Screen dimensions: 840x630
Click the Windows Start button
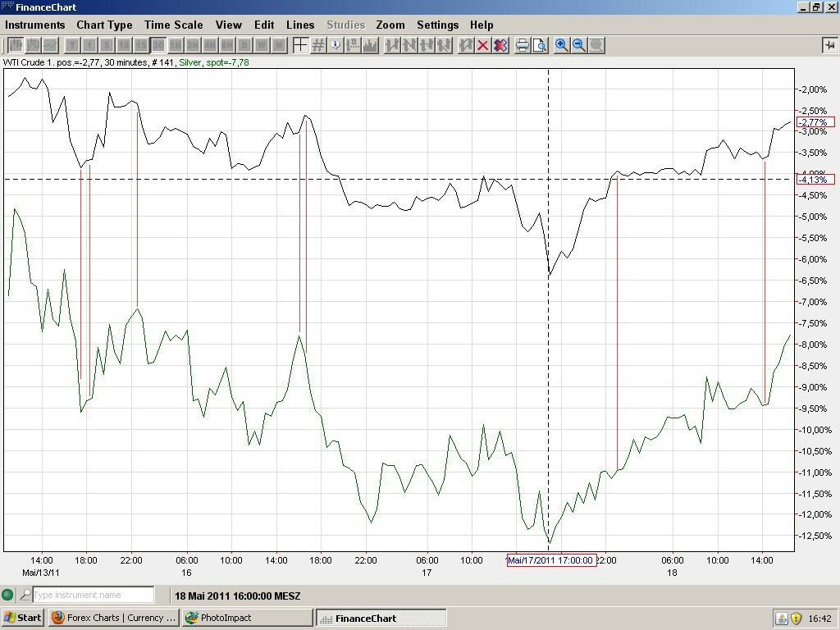coord(23,618)
